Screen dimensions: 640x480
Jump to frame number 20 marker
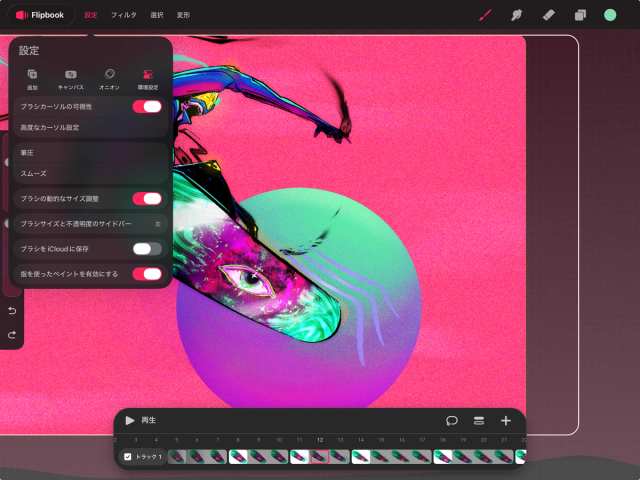point(483,440)
